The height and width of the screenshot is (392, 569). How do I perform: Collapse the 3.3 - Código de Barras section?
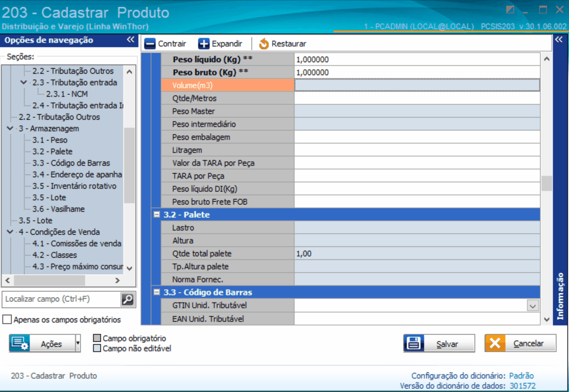[x=157, y=292]
